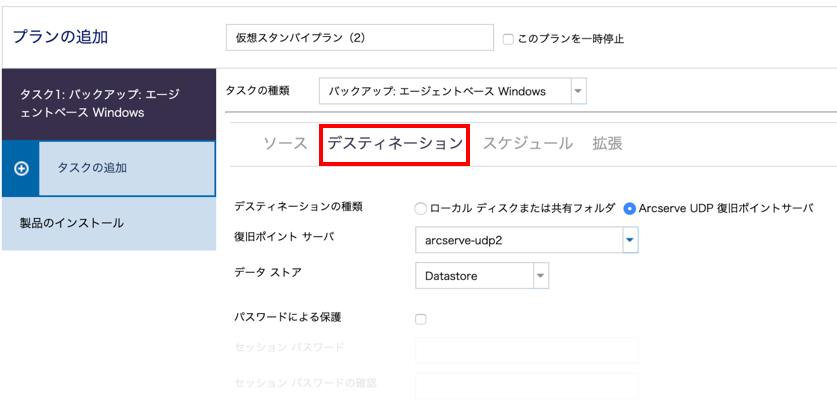Click the データ ストア label

(x=268, y=272)
